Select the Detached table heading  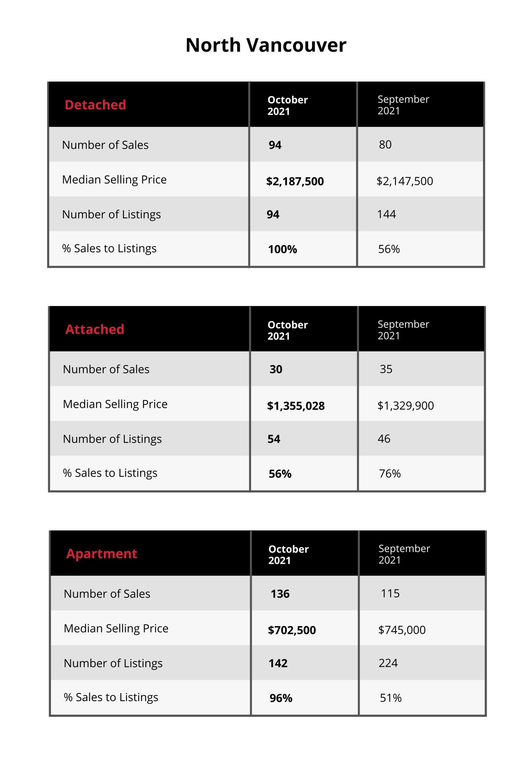[95, 105]
